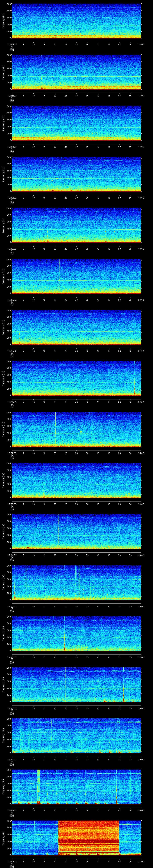The width and height of the screenshot is (153, 868).
Task: Click the 30-second tick label under the 19:18:00 spectrogram
Action: coord(77,249)
